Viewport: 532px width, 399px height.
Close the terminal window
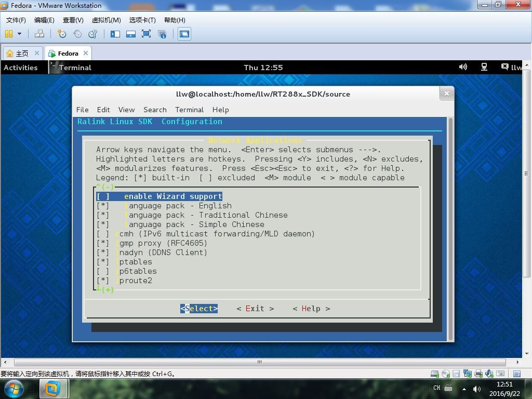[x=446, y=94]
